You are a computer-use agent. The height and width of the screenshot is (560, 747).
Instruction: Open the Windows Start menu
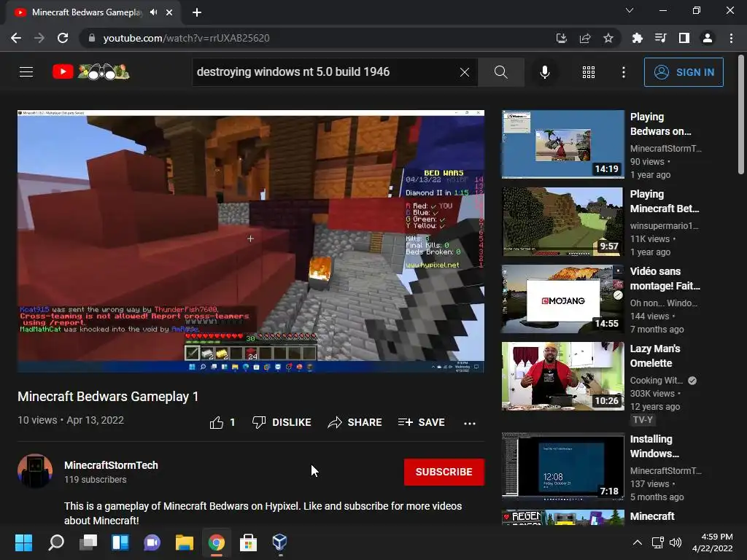point(23,542)
